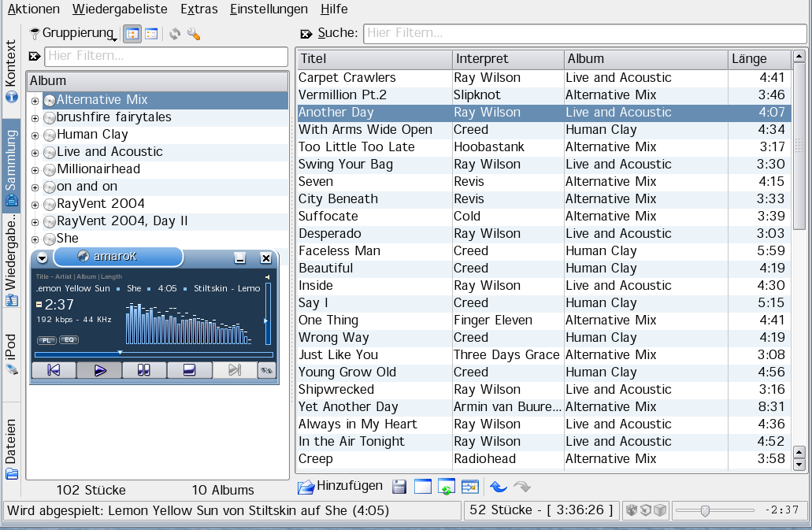Click the Hinzufügen add media button
This screenshot has width=812, height=530.
pyautogui.click(x=341, y=486)
